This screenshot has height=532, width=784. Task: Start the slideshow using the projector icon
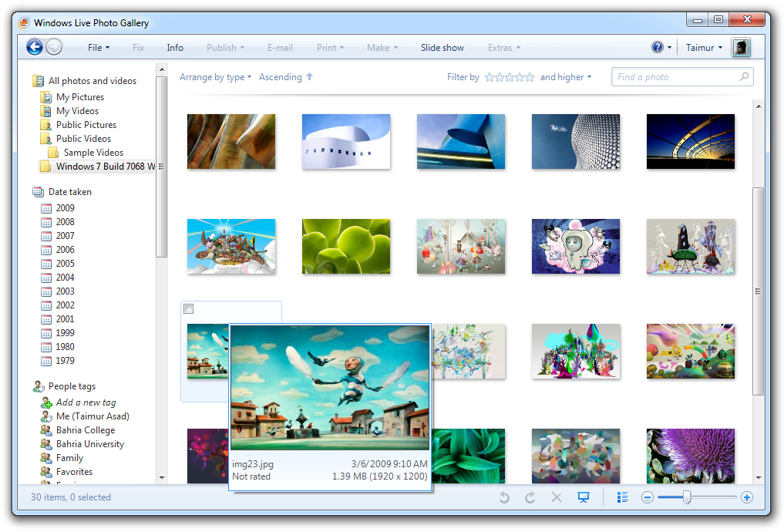[584, 497]
